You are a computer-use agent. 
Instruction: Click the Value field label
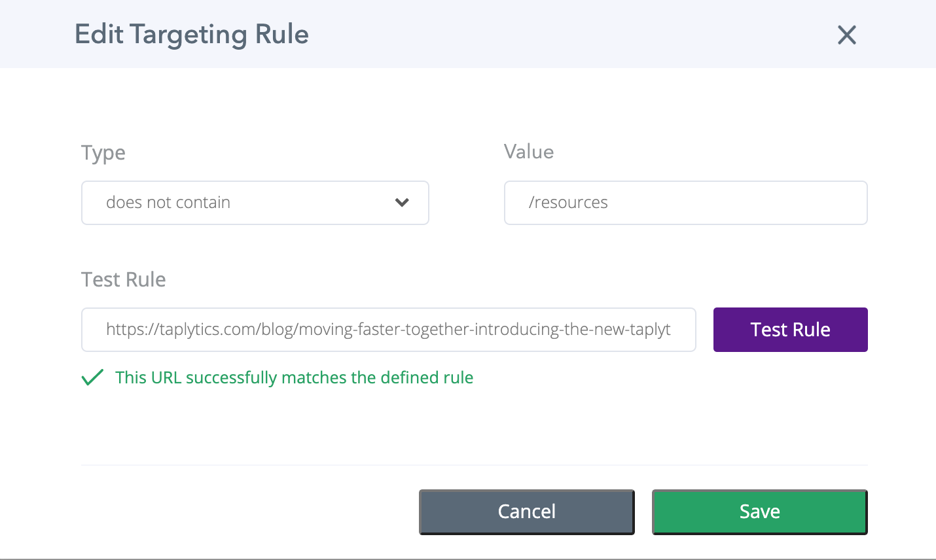pyautogui.click(x=529, y=152)
